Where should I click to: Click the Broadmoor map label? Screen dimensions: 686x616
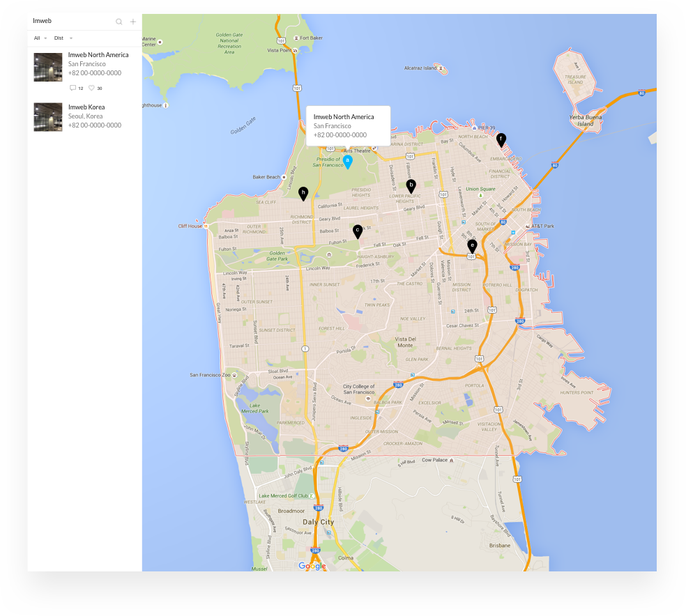click(291, 511)
